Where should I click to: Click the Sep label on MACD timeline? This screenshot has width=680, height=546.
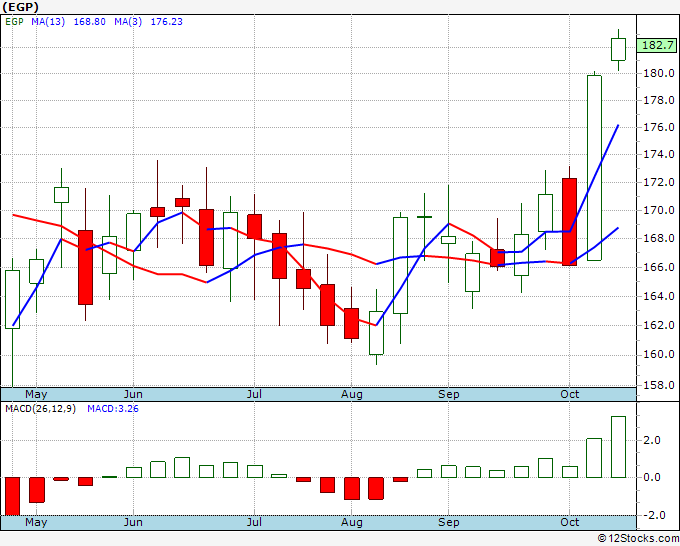point(448,522)
